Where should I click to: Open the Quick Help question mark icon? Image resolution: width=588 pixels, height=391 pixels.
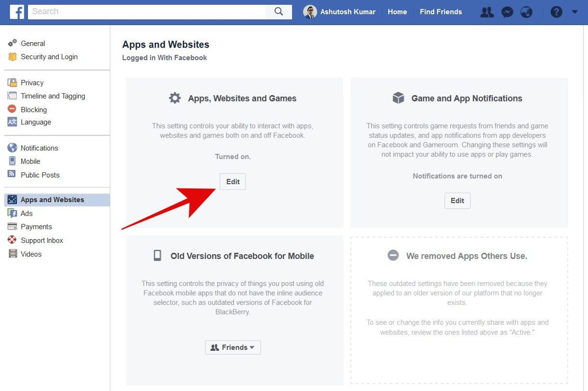pos(556,12)
